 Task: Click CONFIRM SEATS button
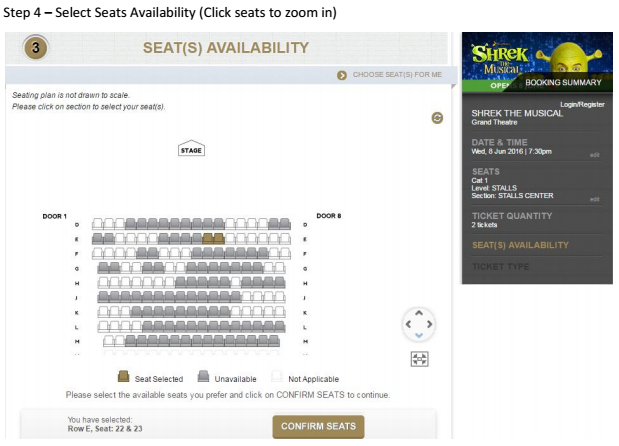318,426
